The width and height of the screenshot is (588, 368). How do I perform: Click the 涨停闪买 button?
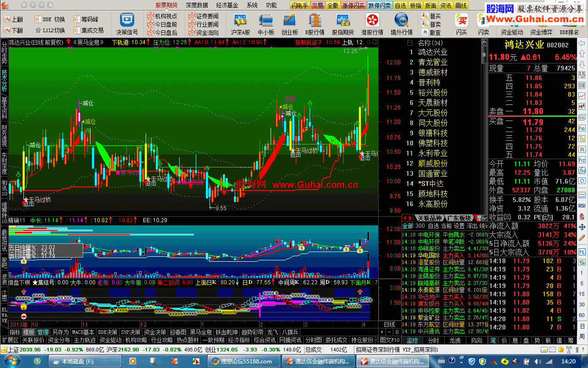[353, 5]
